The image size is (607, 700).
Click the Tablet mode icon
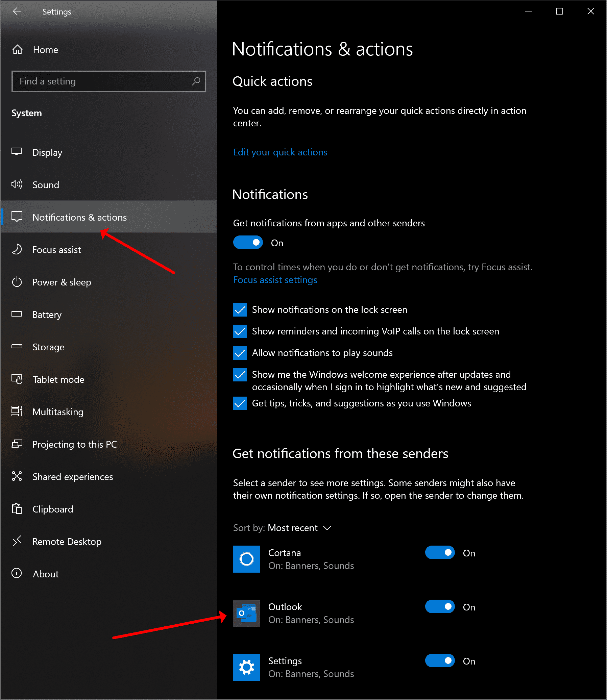tap(17, 379)
